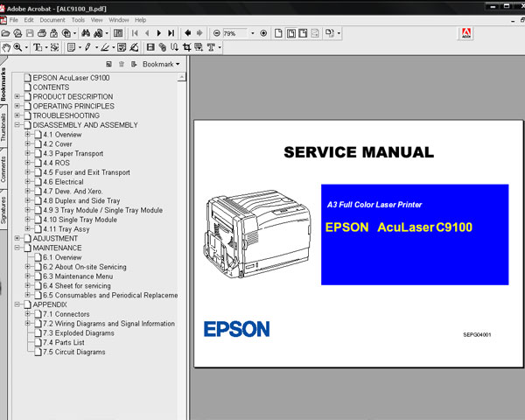Toggle Fit in Window view
The height and width of the screenshot is (420, 525).
291,33
